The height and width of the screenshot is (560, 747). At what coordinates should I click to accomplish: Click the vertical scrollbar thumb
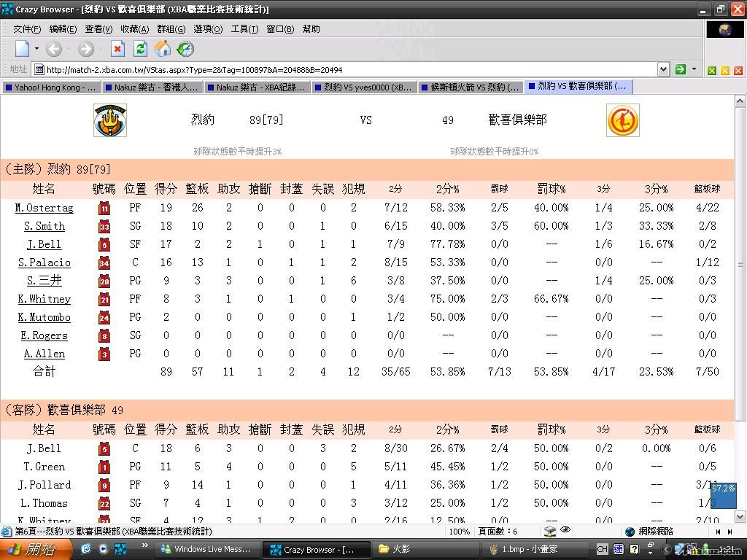coord(740,264)
